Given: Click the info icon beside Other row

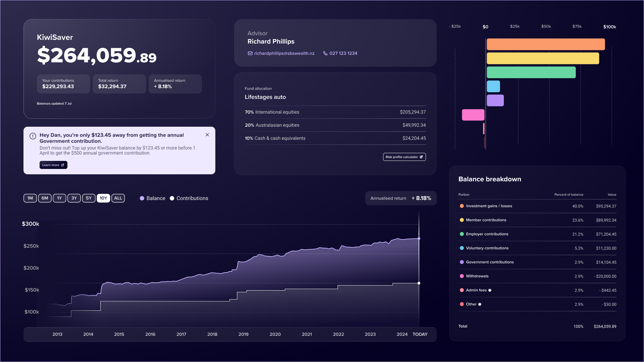Looking at the screenshot, I should tap(480, 304).
